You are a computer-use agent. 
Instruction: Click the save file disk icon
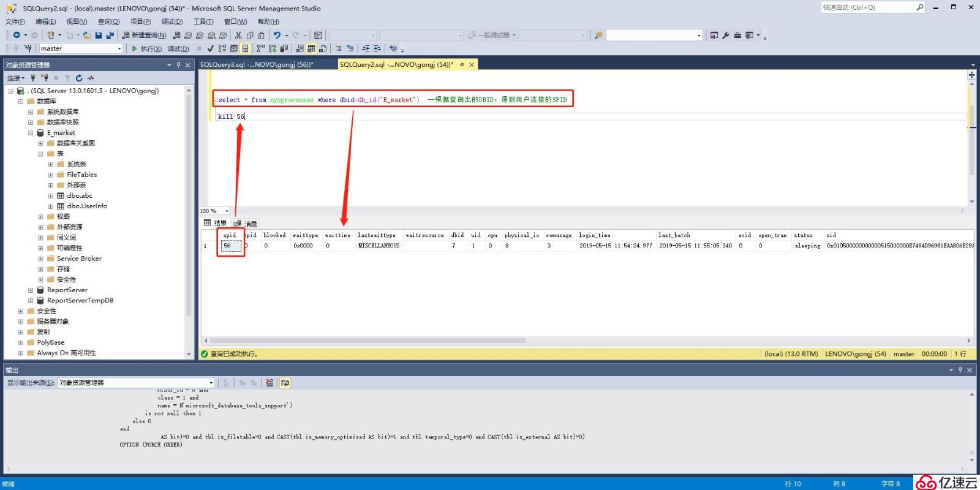click(x=98, y=35)
